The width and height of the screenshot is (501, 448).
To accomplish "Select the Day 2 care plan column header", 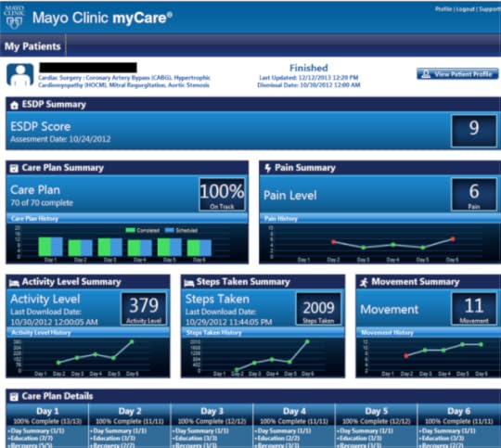I will [x=130, y=416].
